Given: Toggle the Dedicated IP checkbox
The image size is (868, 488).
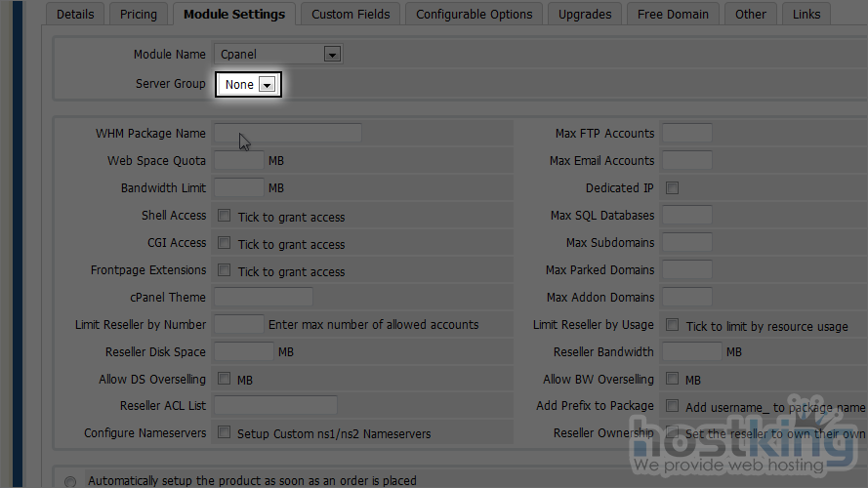Looking at the screenshot, I should tap(672, 188).
